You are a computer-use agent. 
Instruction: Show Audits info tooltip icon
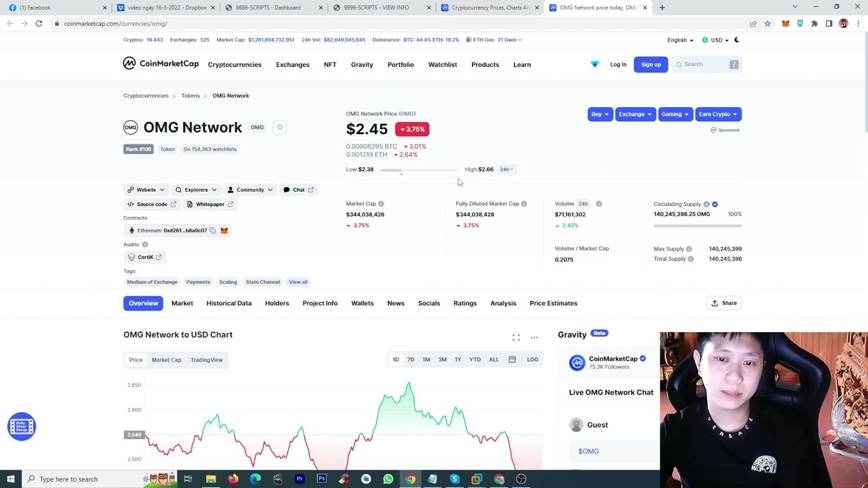(x=145, y=244)
